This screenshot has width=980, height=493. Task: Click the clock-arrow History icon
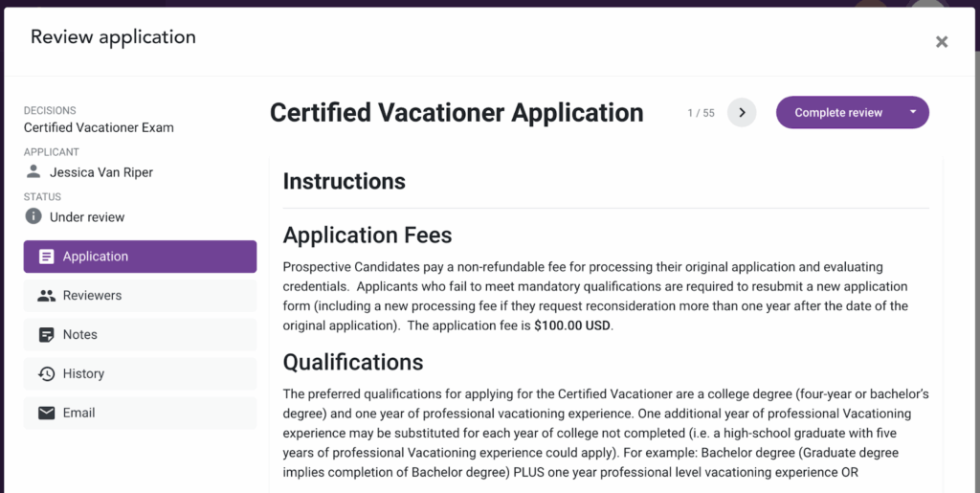(46, 374)
